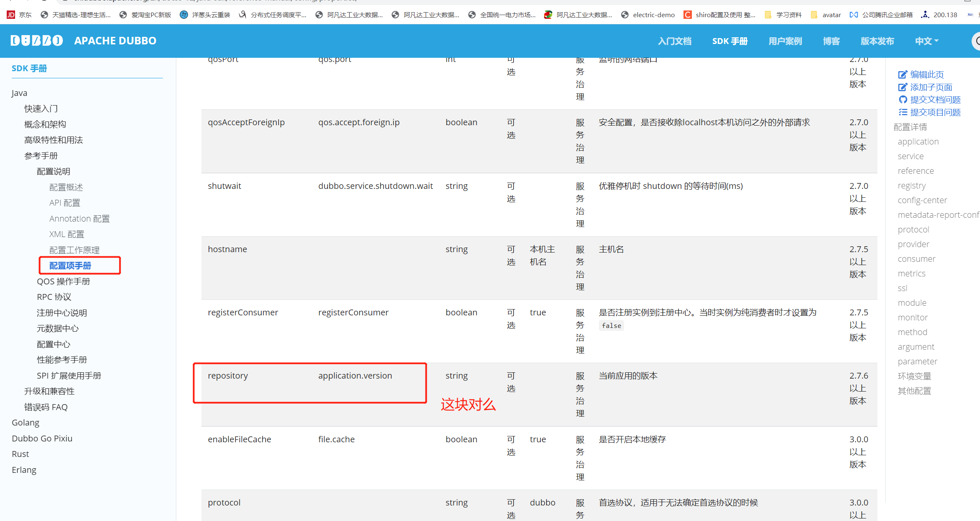Click the dubbo.service.shutdown.wait cell
The image size is (980, 521).
[376, 186]
